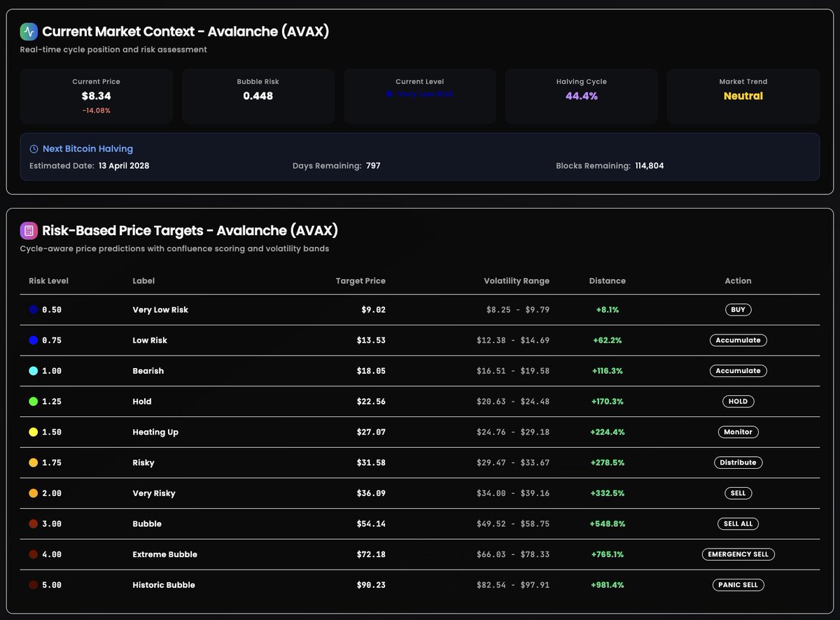Viewport: 840px width, 620px height.
Task: Click the Distance column header
Action: [608, 281]
